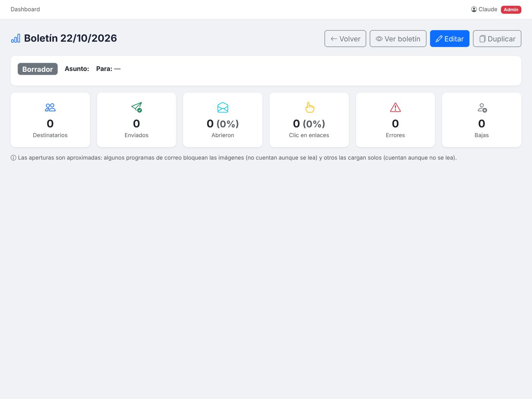532x399 pixels.
Task: Click the gray Borrador status badge
Action: [x=38, y=69]
